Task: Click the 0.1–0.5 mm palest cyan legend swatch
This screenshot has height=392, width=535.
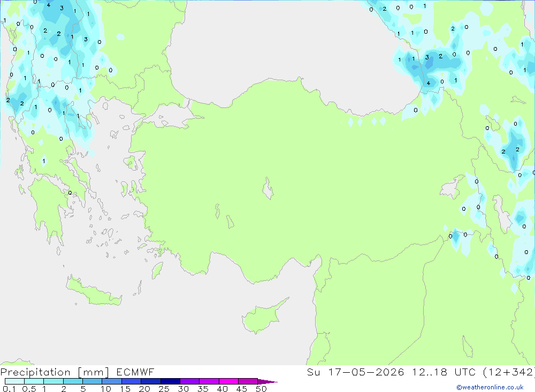Action: pos(14,381)
